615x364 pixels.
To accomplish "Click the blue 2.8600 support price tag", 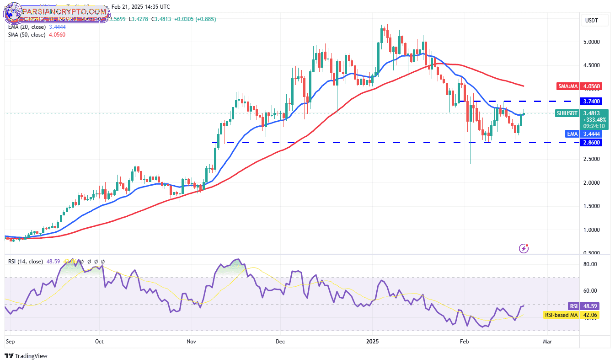I will 592,143.
